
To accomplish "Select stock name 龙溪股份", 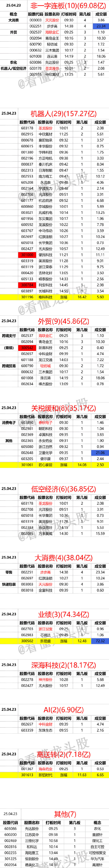I will click(45, 225).
